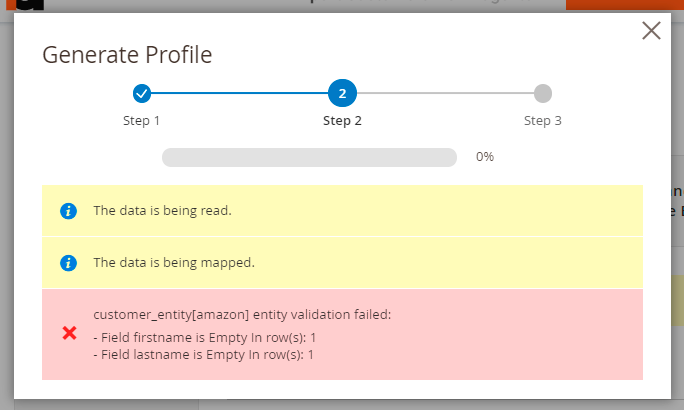Click 'The data is being read.' message
Screen dimensions: 684x410
point(162,211)
